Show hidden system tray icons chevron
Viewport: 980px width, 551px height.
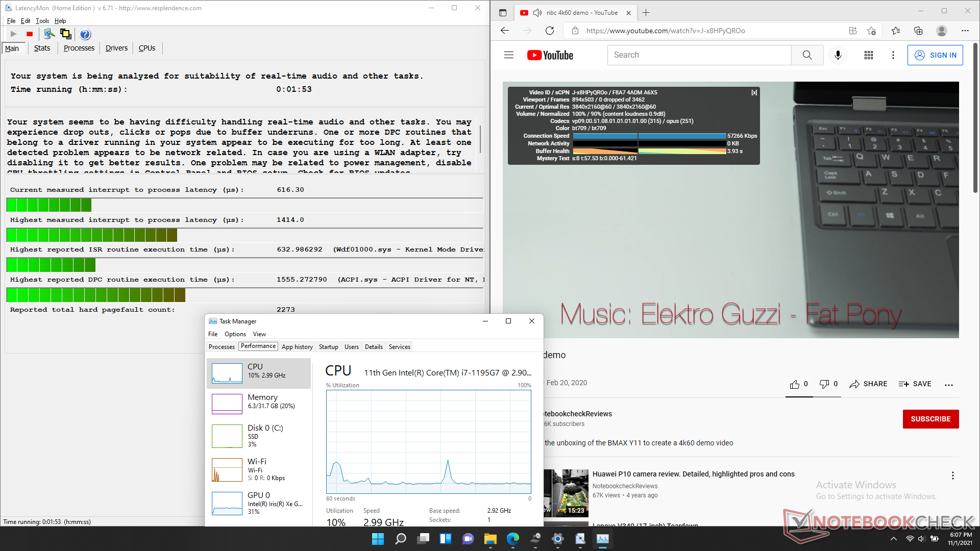893,539
